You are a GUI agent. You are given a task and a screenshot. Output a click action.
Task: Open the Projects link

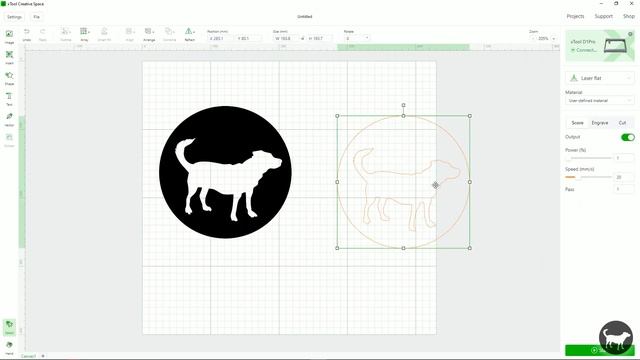click(575, 16)
